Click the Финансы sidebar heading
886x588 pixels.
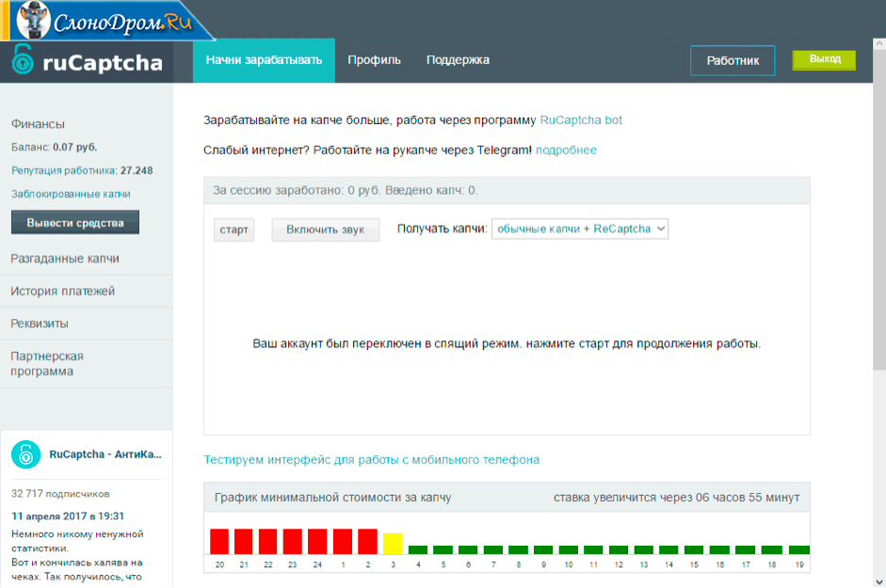[x=38, y=124]
